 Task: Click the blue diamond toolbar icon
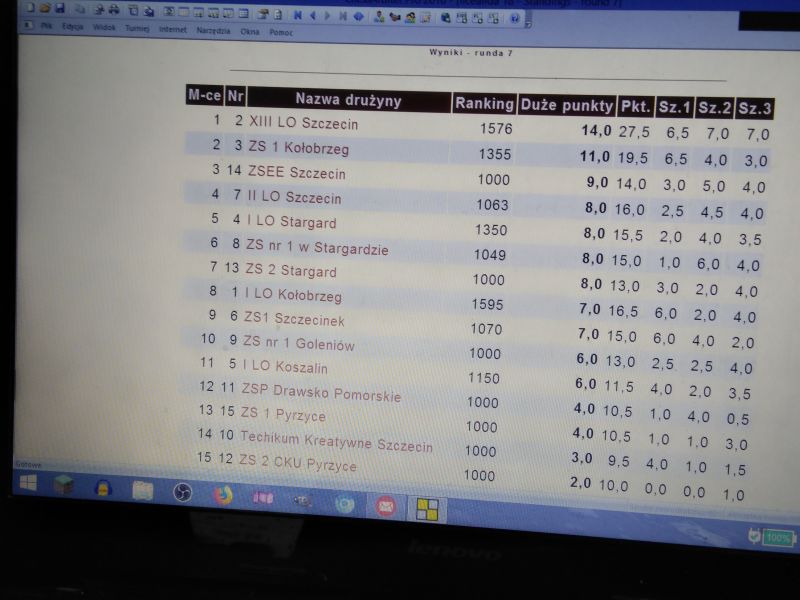pyautogui.click(x=359, y=16)
